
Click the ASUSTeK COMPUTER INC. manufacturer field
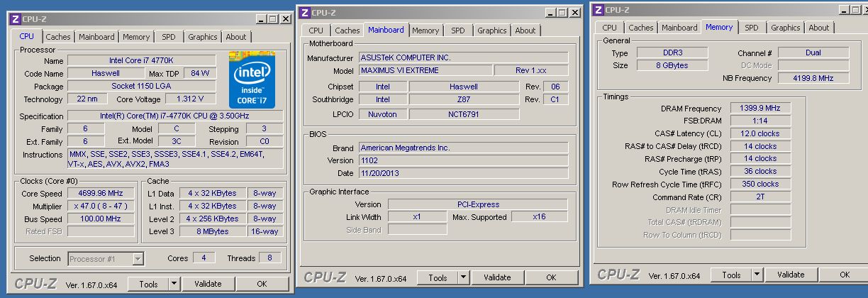tap(463, 57)
